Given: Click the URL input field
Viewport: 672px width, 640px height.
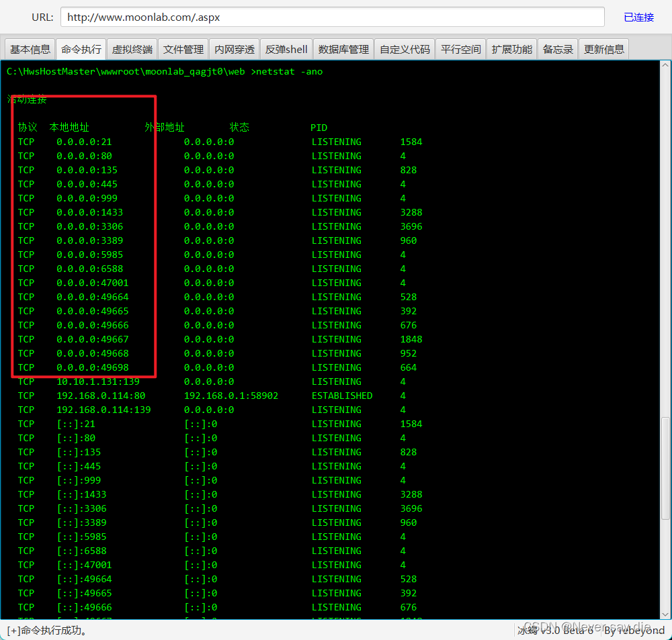Looking at the screenshot, I should click(333, 17).
